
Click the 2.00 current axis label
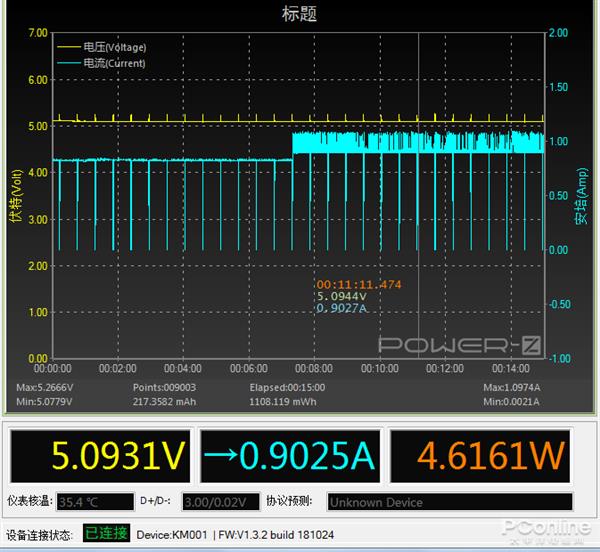(x=559, y=33)
